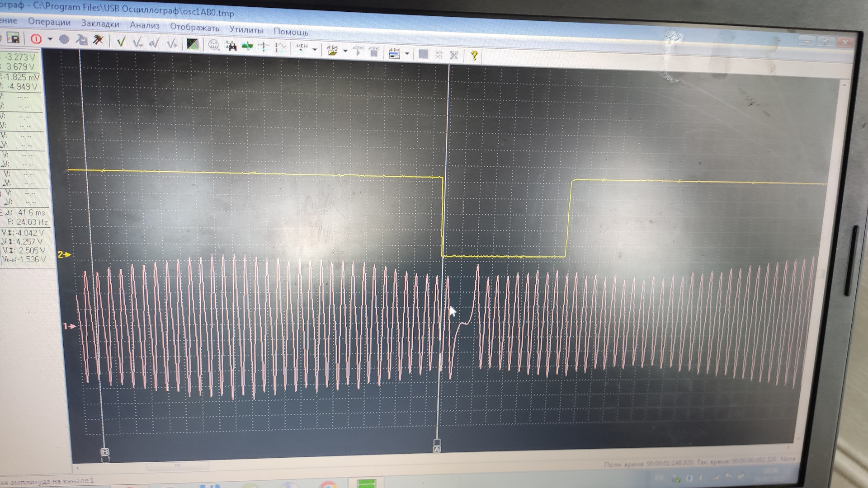
Task: Toggle the green-black display mode icon
Action: pyautogui.click(x=193, y=44)
